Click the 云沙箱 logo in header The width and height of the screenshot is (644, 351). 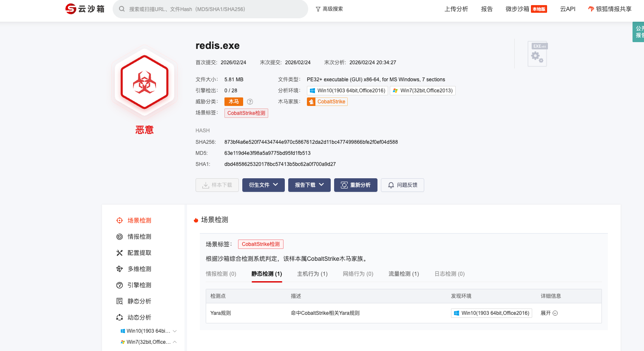[x=85, y=9]
